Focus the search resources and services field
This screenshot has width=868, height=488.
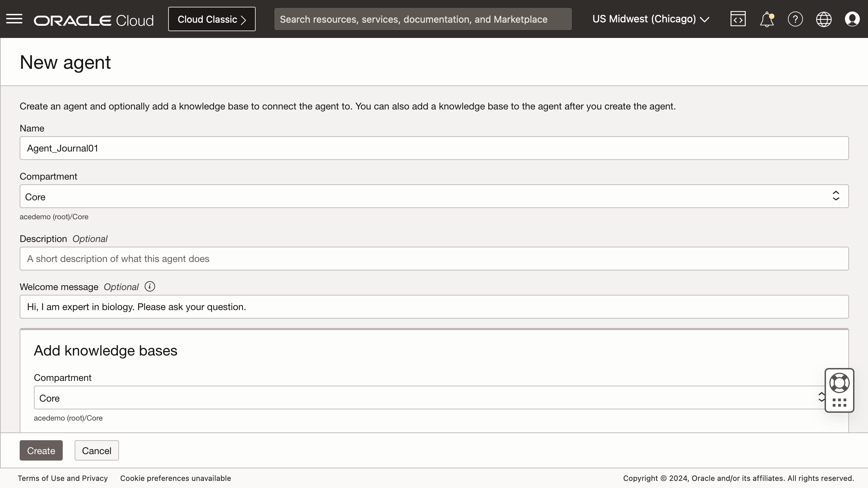point(423,19)
